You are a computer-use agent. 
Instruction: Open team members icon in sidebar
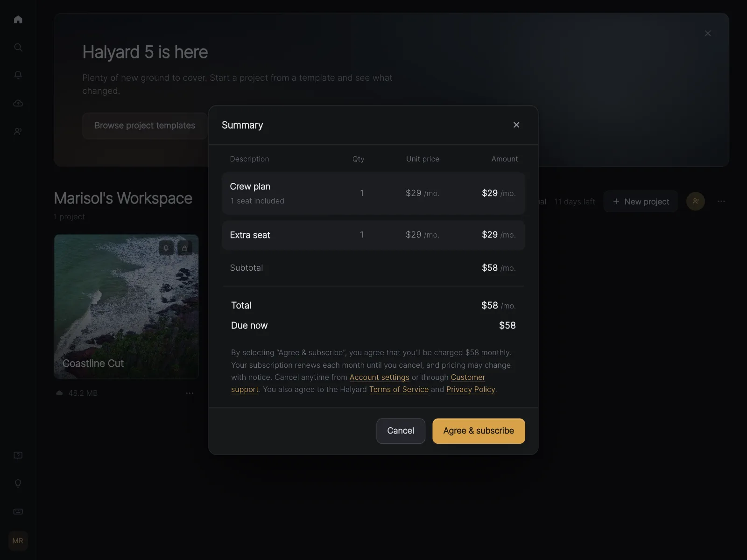(x=18, y=131)
